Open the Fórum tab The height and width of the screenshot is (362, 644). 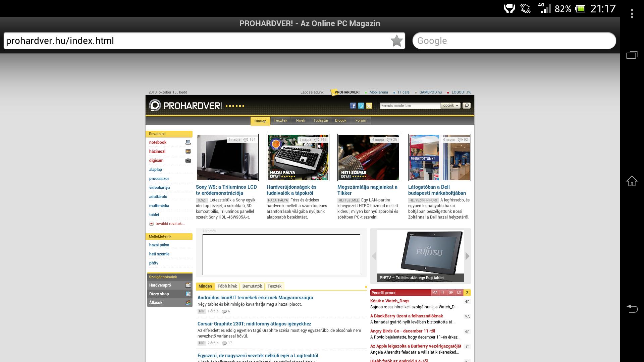(361, 120)
